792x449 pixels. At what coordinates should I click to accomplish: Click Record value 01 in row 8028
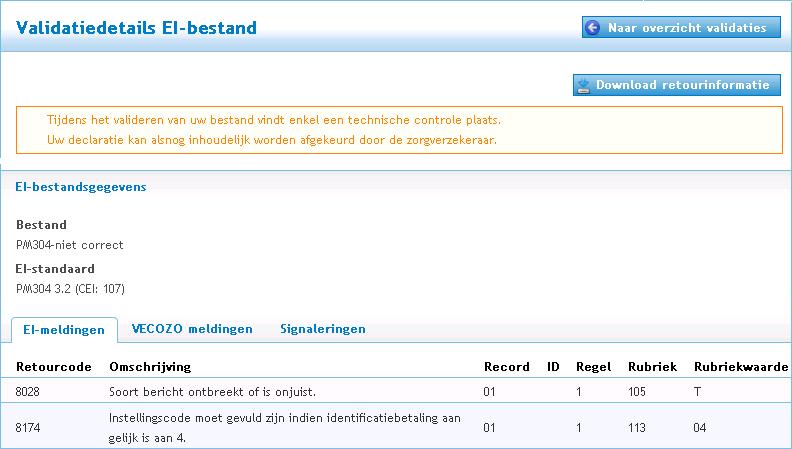click(489, 391)
